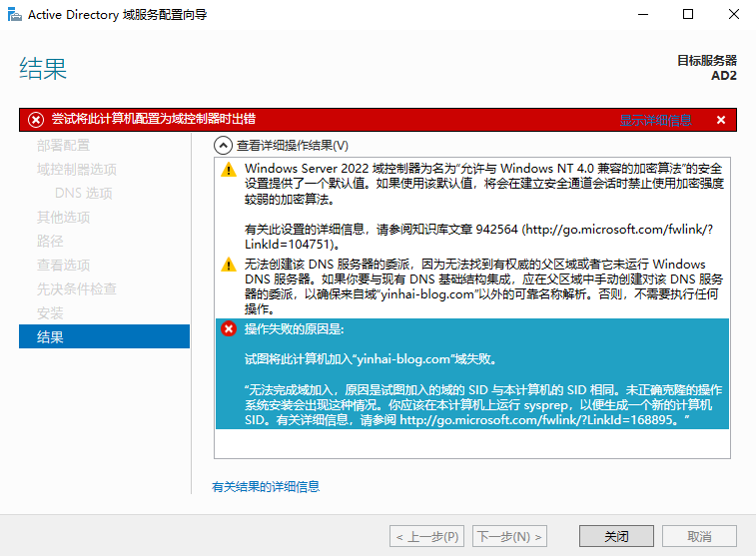Viewport: 756px width, 556px height.
Task: Minimize the wizard window
Action: pyautogui.click(x=643, y=14)
